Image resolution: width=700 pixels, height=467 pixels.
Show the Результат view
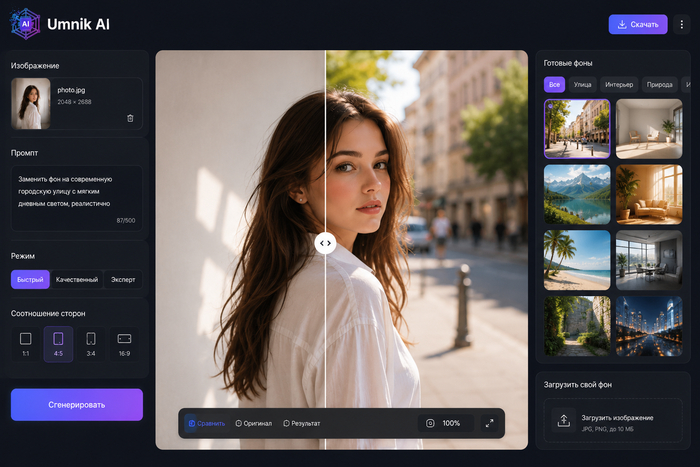[302, 423]
